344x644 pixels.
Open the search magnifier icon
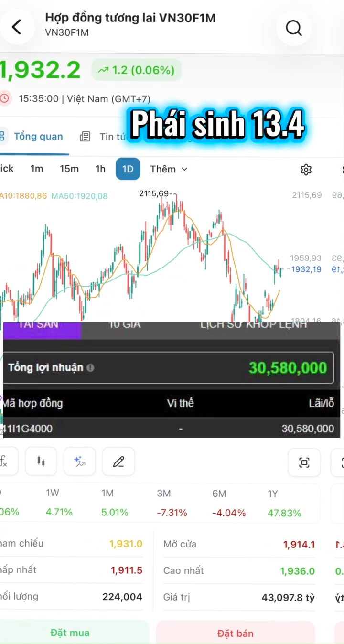pos(294,28)
